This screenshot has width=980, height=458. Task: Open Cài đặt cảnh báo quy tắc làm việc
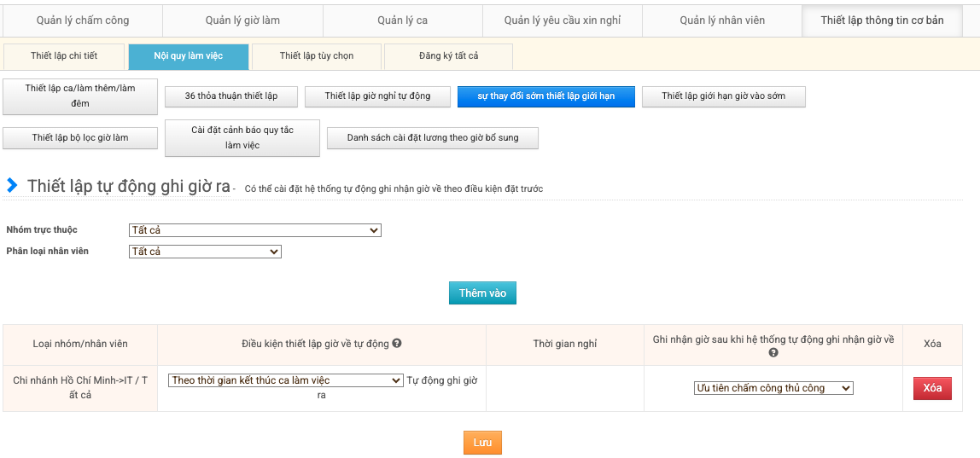coord(242,138)
